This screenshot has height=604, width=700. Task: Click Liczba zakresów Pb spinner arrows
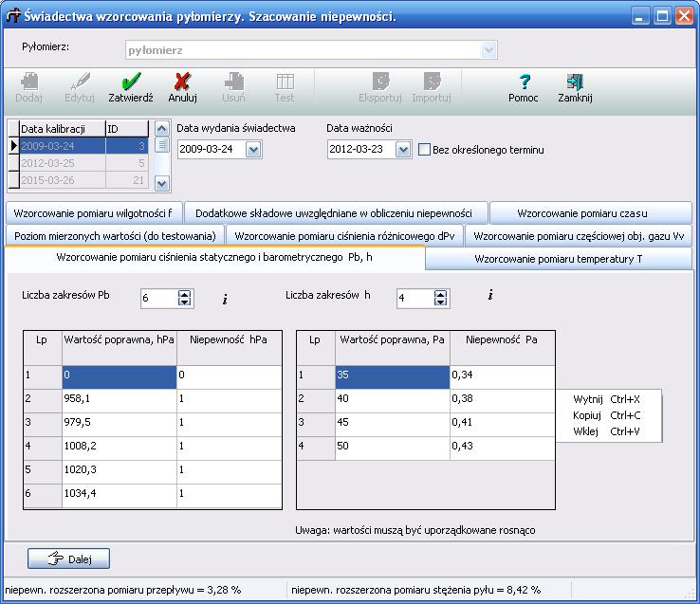(184, 298)
